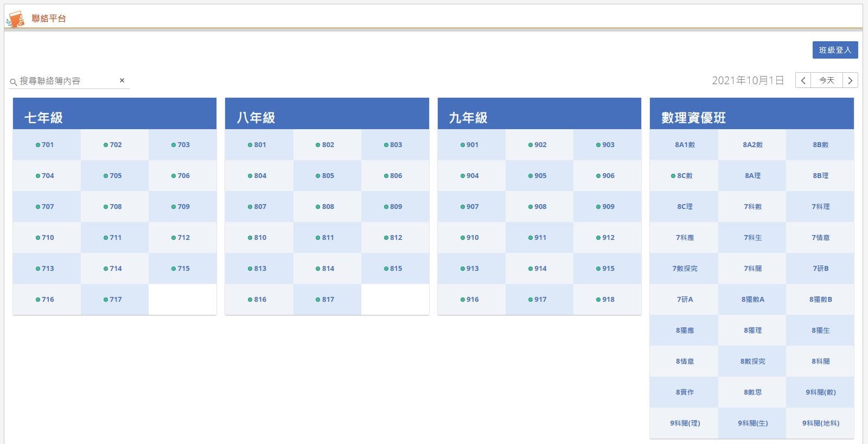The width and height of the screenshot is (868, 444).
Task: Select class 714
Action: [x=114, y=269]
